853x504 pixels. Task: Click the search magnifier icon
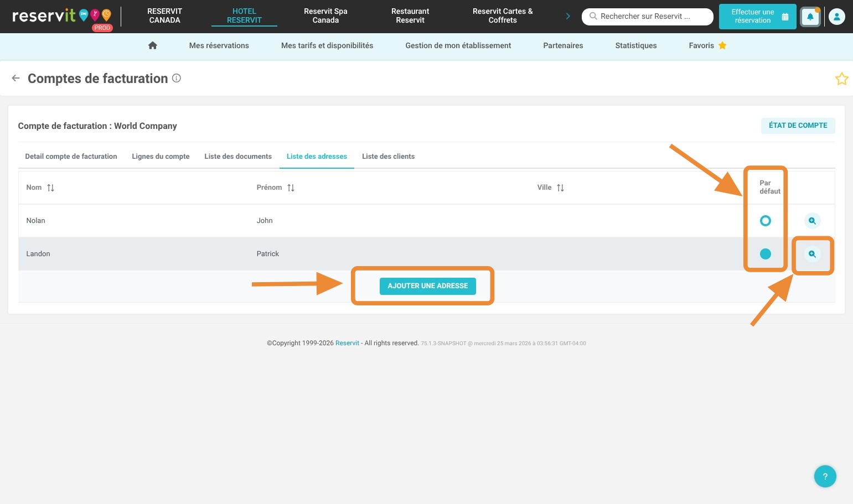click(x=593, y=16)
